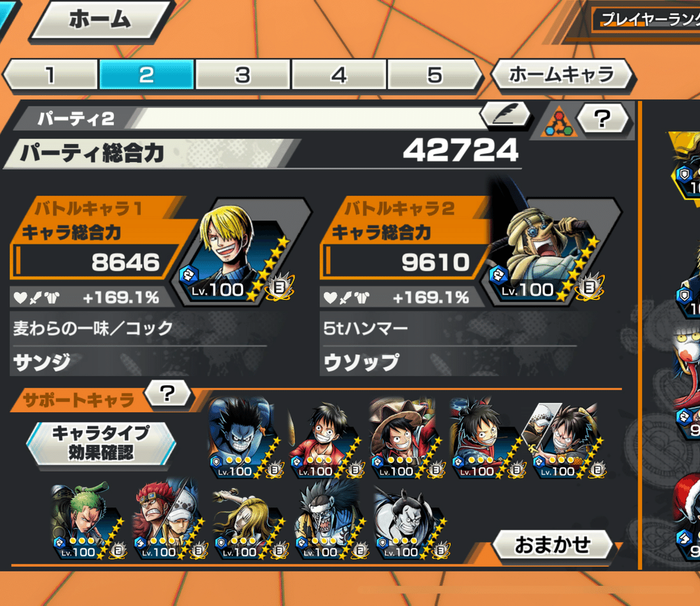Open the support character help question mark
700x606 pixels.
click(x=167, y=393)
